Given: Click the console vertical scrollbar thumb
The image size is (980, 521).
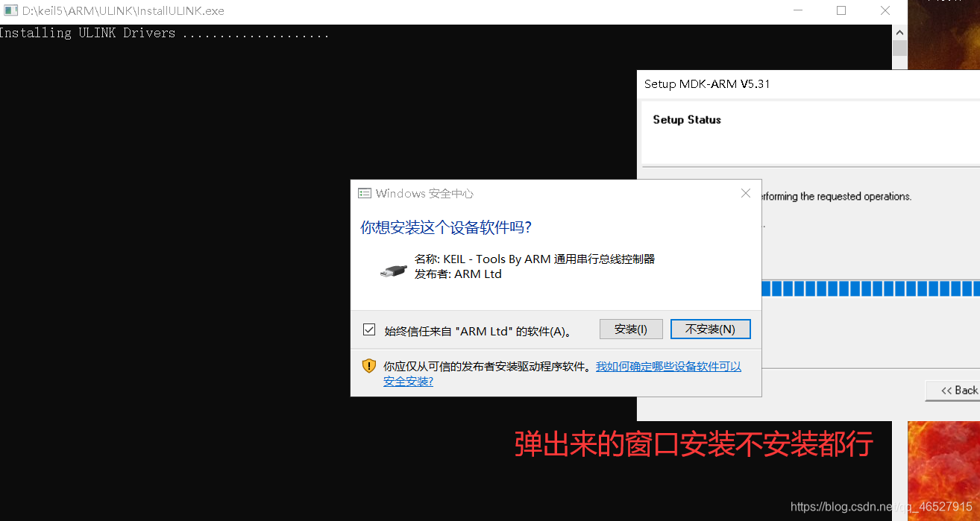Looking at the screenshot, I should tap(899, 48).
